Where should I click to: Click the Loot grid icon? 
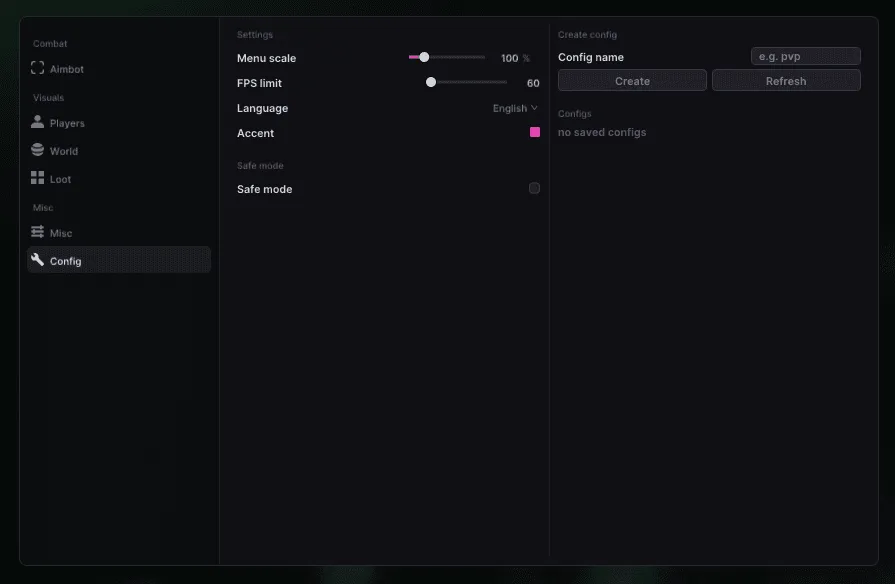click(x=38, y=178)
